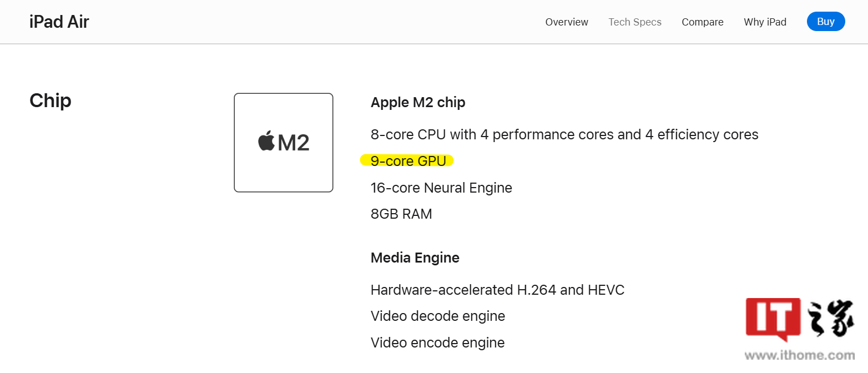Select the highlighted 9-core GPU text
The height and width of the screenshot is (373, 868).
point(408,161)
